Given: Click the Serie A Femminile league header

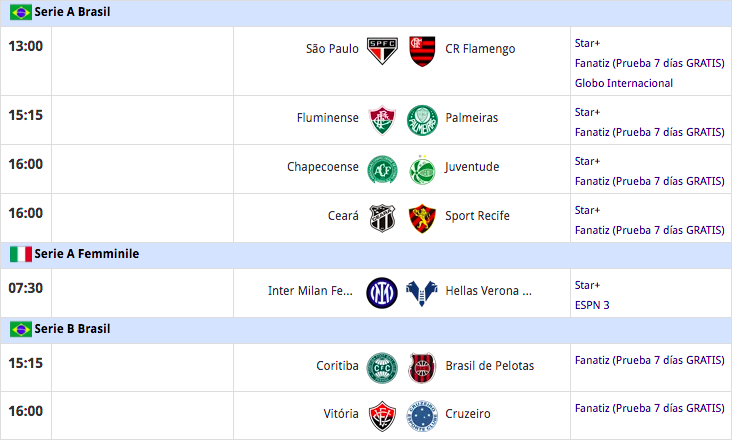Looking at the screenshot, I should point(366,254).
